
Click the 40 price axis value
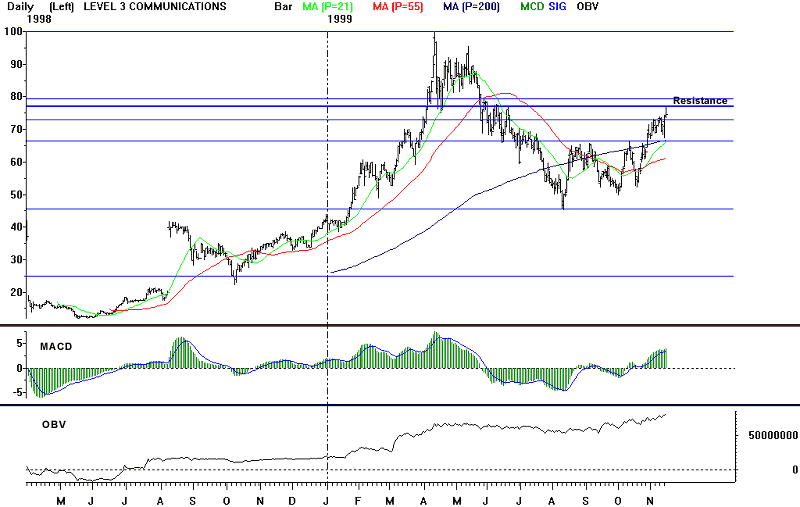coord(16,227)
